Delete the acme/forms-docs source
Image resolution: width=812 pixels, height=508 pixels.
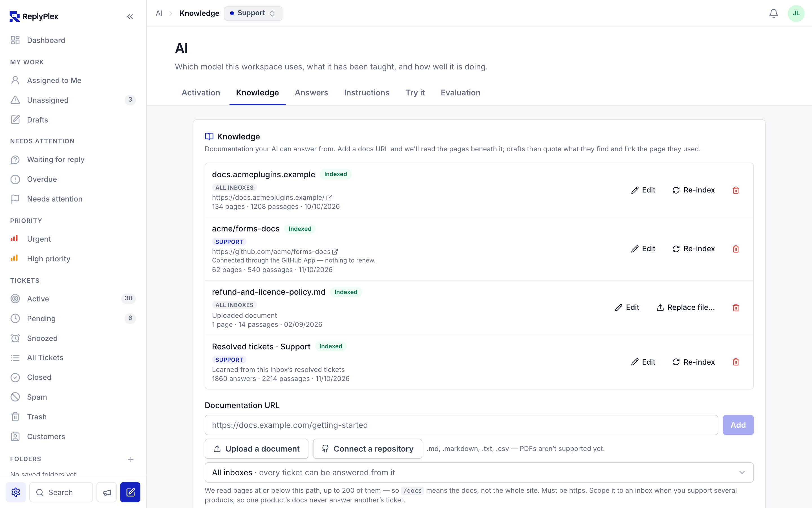point(736,249)
